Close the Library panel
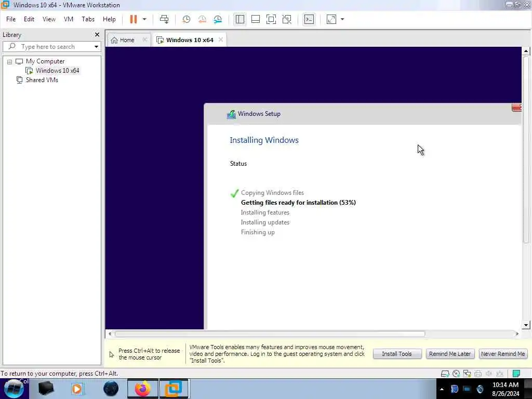Image resolution: width=532 pixels, height=399 pixels. [97, 35]
